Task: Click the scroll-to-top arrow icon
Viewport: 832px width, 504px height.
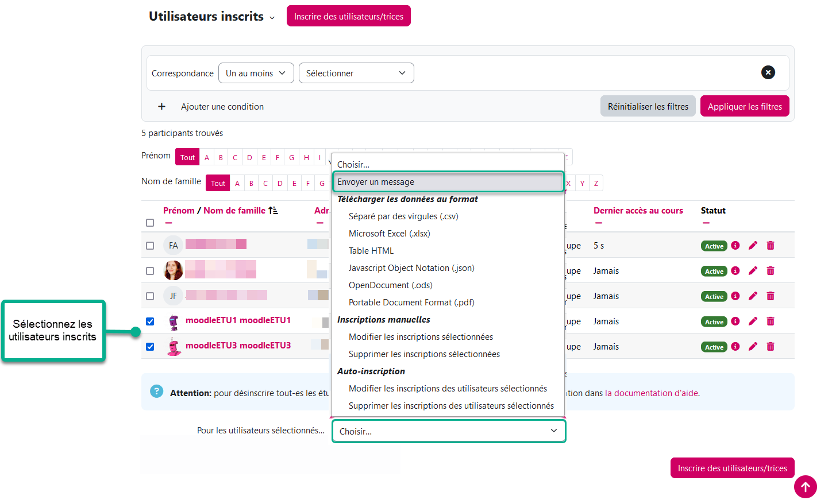Action: tap(806, 487)
